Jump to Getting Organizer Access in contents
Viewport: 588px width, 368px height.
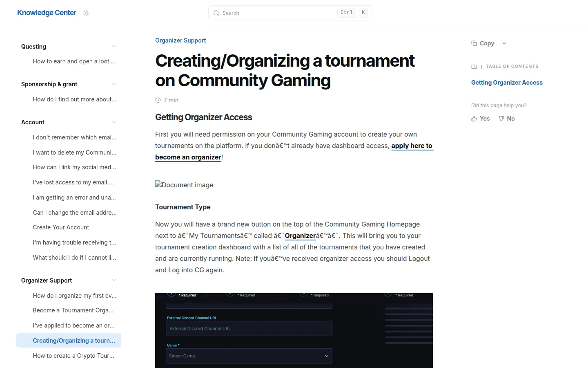[507, 83]
